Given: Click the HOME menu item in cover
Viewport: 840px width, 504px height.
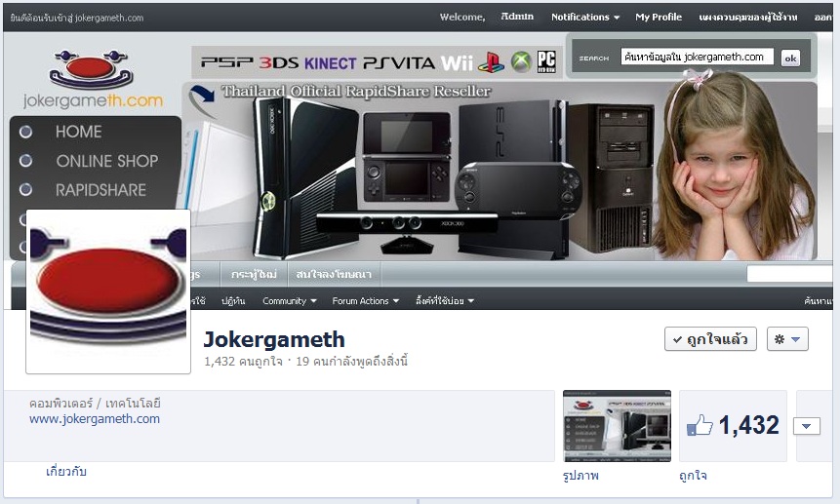Looking at the screenshot, I should point(79,132).
